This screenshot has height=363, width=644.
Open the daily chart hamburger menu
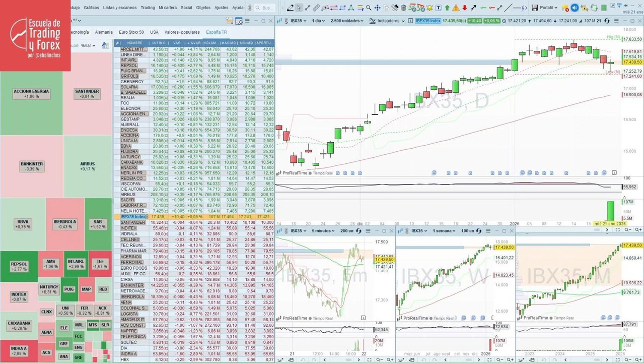pyautogui.click(x=616, y=21)
